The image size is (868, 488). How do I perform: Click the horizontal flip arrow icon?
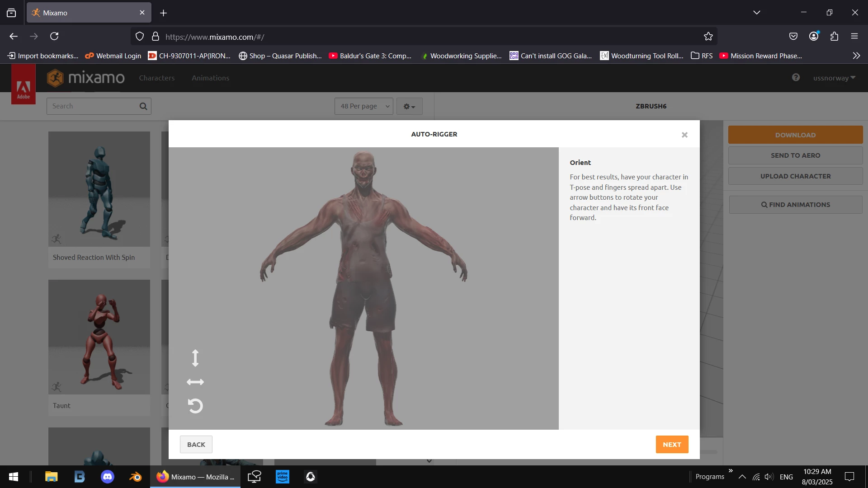pyautogui.click(x=195, y=382)
